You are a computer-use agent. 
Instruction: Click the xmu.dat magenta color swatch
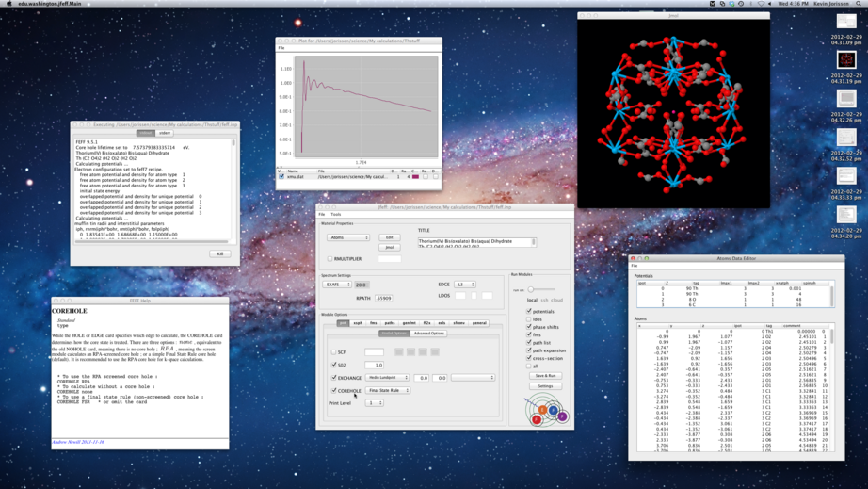pos(415,176)
